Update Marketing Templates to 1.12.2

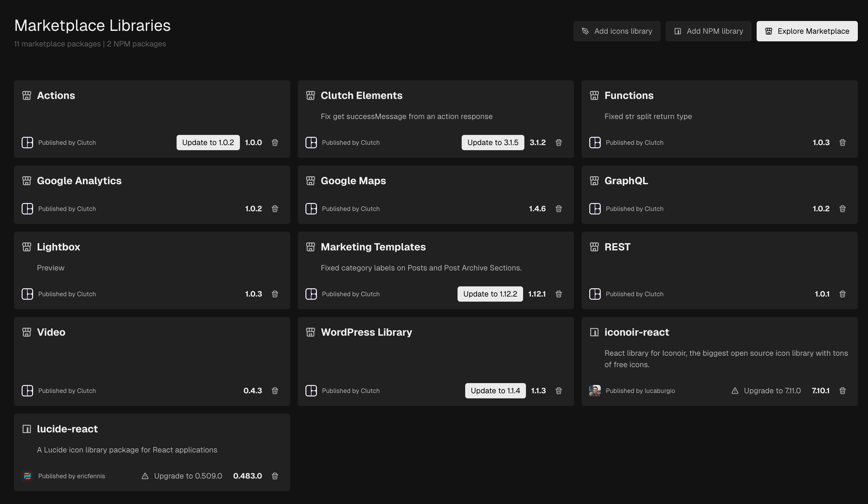[x=490, y=294]
